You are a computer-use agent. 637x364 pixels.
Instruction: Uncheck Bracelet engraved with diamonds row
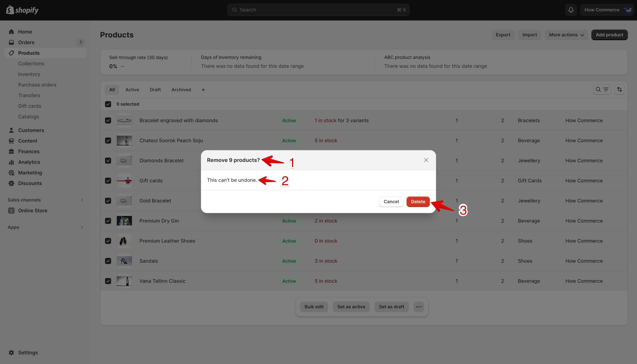tap(108, 120)
